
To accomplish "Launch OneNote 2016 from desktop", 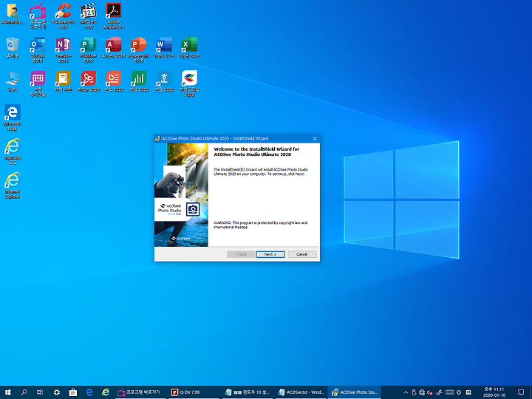I will (63, 50).
